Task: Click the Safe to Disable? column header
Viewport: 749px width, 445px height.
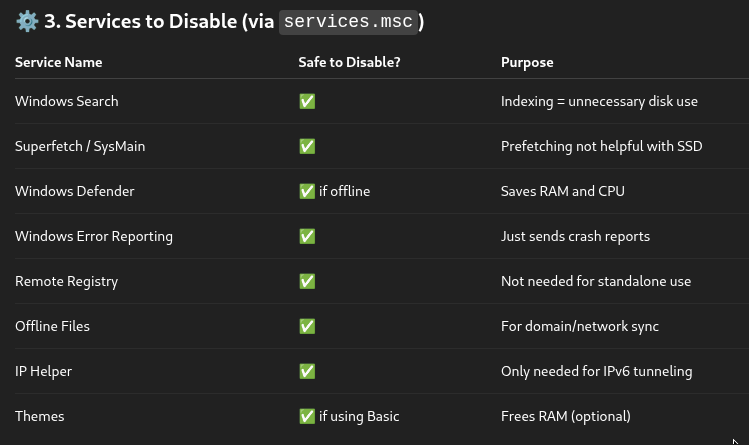Action: coord(349,62)
